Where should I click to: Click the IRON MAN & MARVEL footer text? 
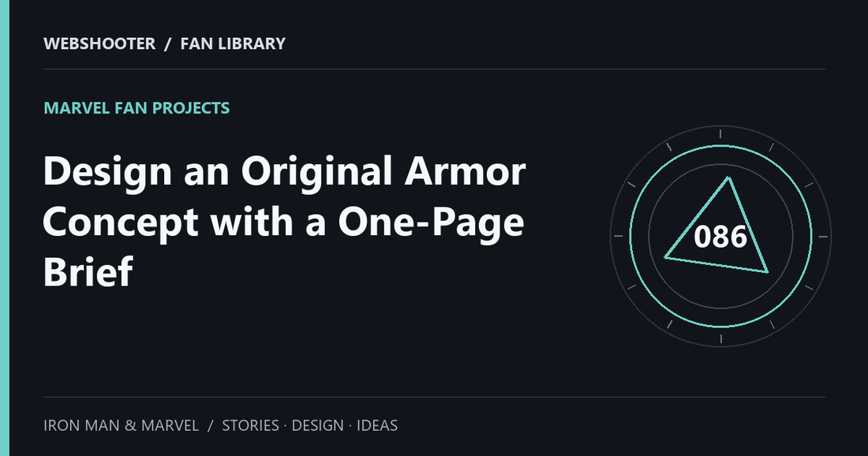point(121,425)
